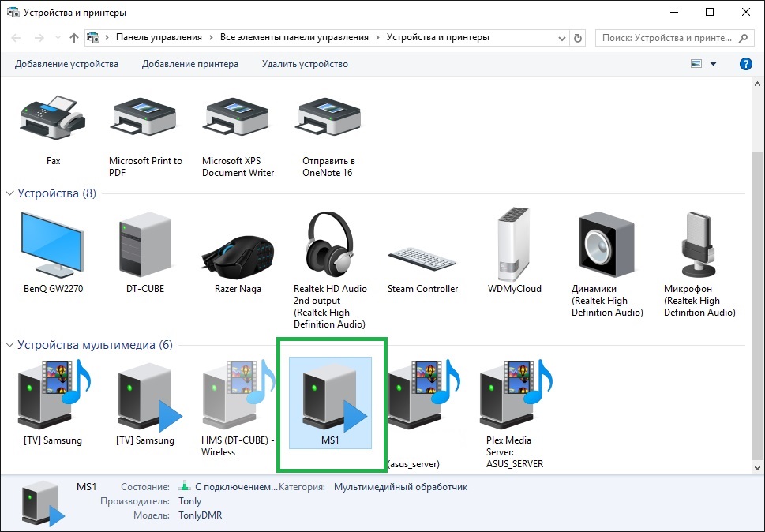Open the address bar history dropdown

[561, 38]
